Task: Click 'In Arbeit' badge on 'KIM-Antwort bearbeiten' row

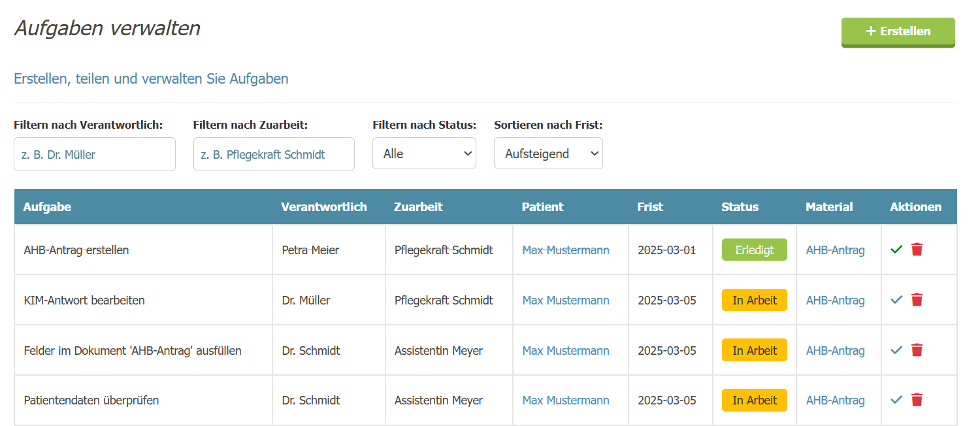Action: click(x=754, y=299)
